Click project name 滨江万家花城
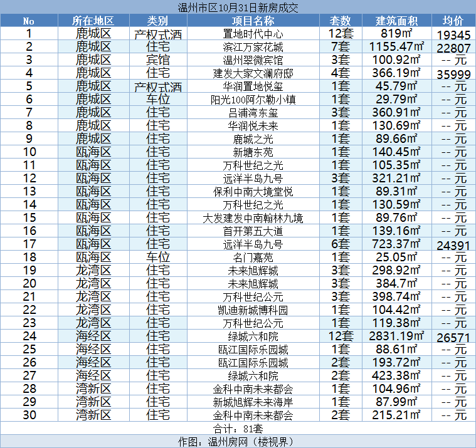476x448 pixels. 253,47
